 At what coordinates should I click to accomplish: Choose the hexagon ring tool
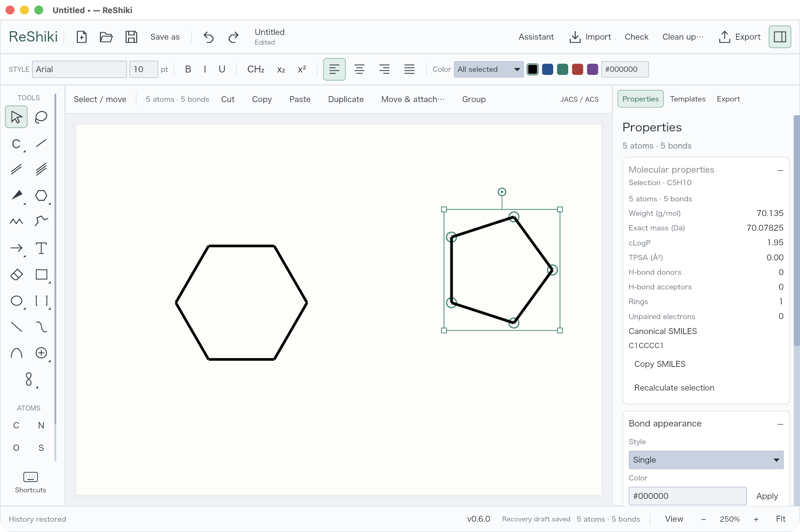point(41,195)
